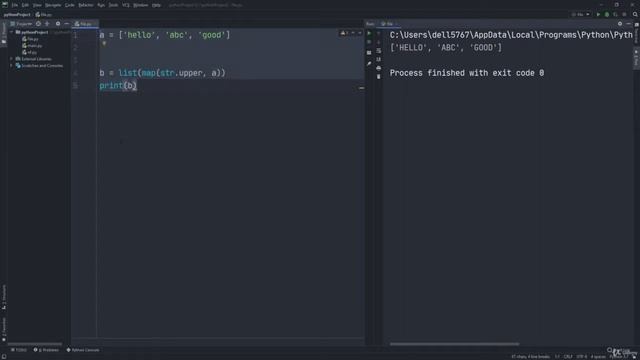Click the expand-all icon in the Project panel header
Screen dimensions: 640x360
(47, 24)
